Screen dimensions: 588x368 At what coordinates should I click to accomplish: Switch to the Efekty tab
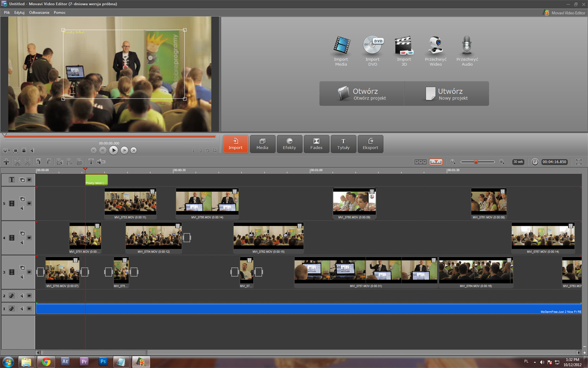289,144
